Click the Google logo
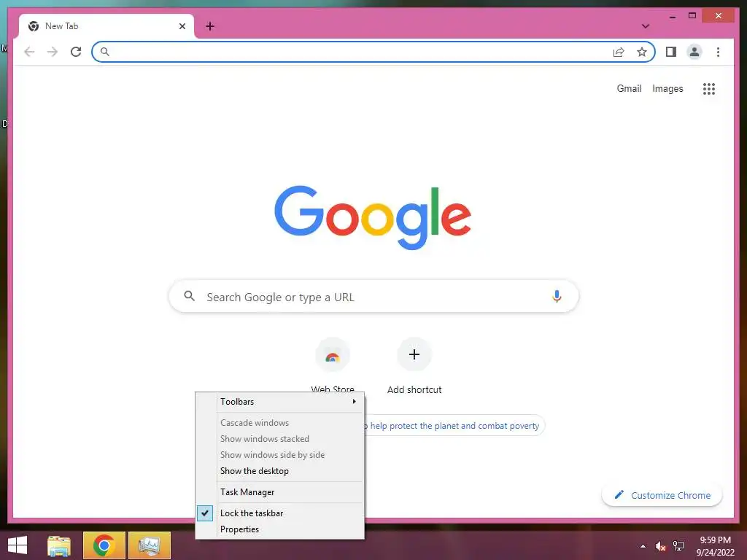This screenshot has width=747, height=560. (x=373, y=217)
